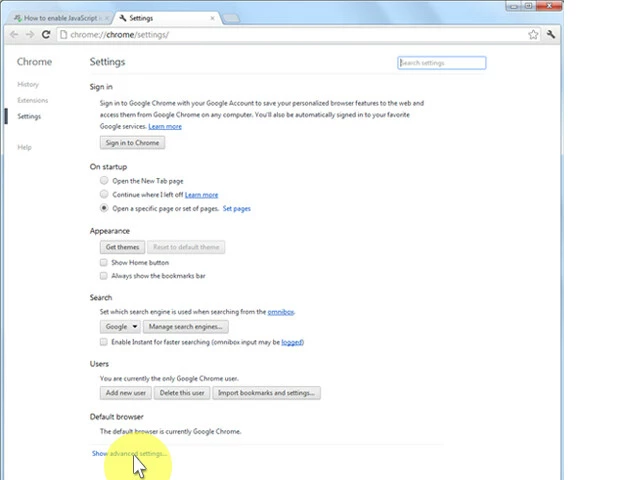Select Open the New Tab page radio button
Viewport: 640px width, 480px height.
(104, 180)
